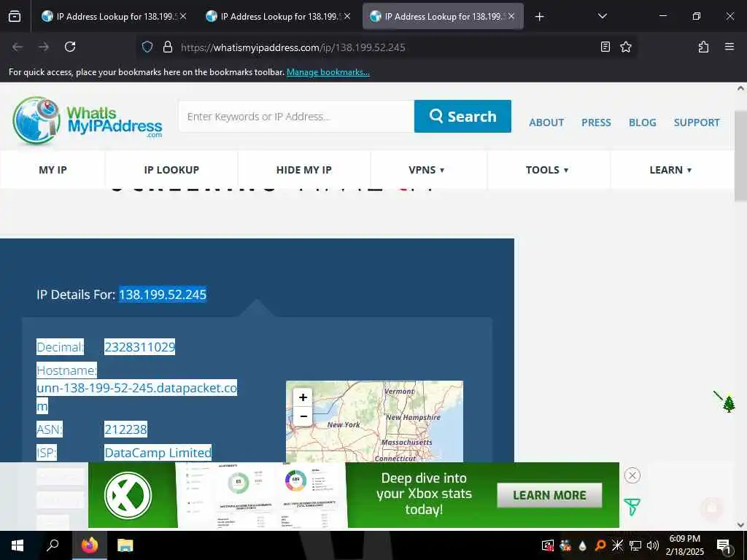Go back to previous page
This screenshot has height=560, width=747.
(18, 47)
